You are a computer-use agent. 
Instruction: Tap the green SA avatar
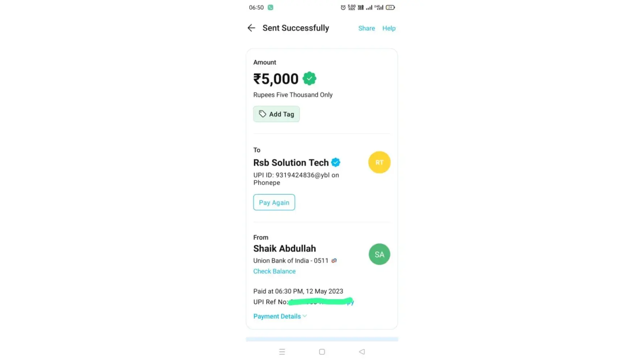click(x=379, y=254)
